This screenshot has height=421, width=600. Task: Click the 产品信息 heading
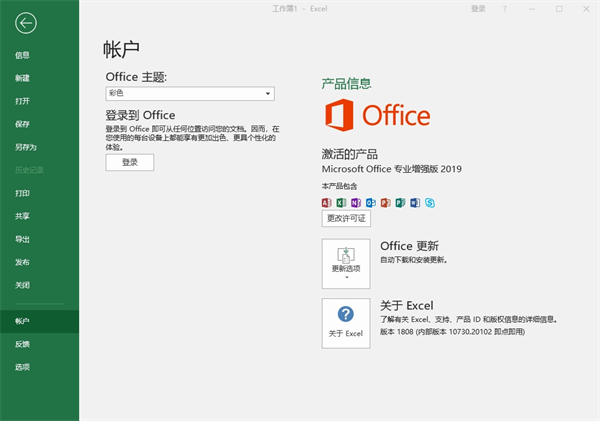[x=346, y=83]
